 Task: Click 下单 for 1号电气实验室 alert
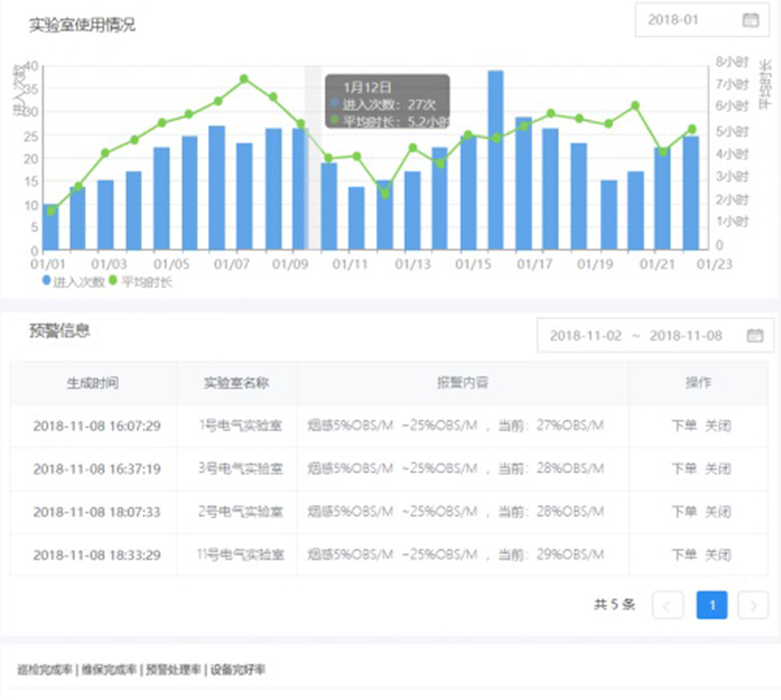(x=684, y=426)
